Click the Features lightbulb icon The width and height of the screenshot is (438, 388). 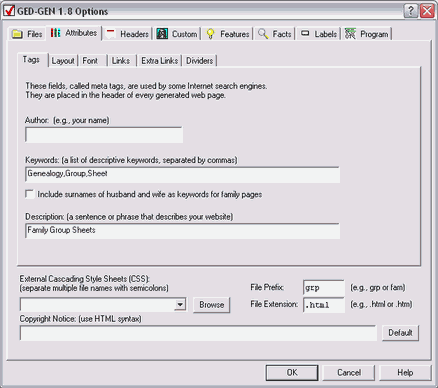coord(210,34)
